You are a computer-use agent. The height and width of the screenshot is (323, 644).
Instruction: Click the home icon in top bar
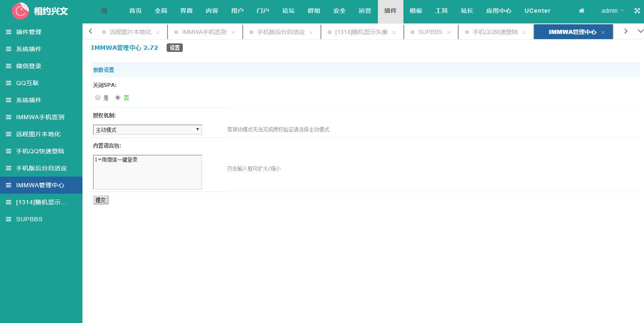click(582, 11)
